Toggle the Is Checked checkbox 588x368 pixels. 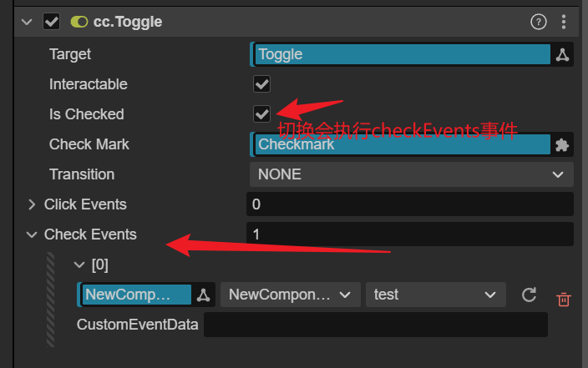(262, 114)
